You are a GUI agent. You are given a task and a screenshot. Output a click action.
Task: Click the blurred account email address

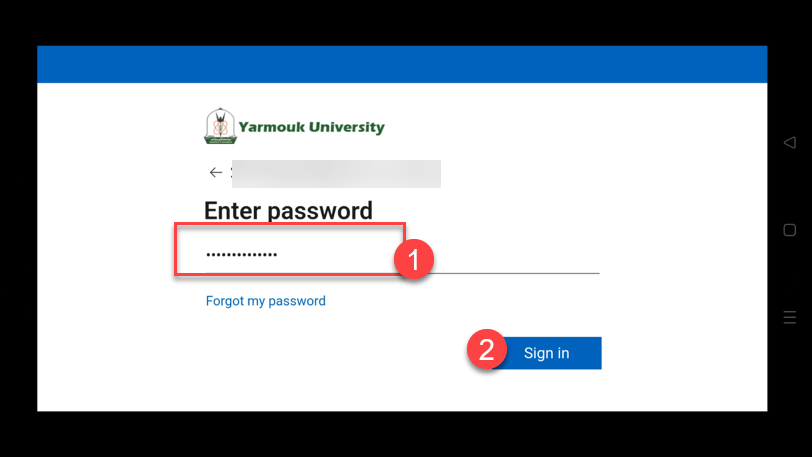tap(336, 174)
